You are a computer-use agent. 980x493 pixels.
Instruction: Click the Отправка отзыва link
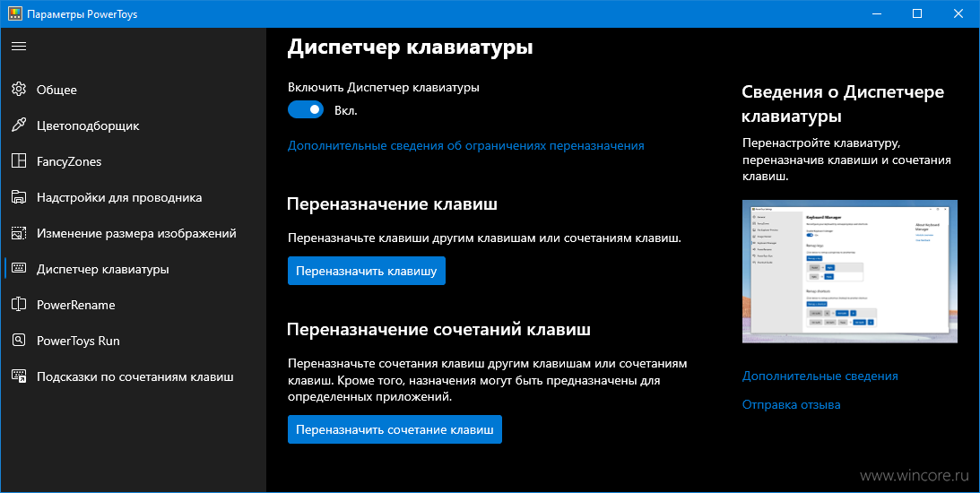click(x=791, y=405)
